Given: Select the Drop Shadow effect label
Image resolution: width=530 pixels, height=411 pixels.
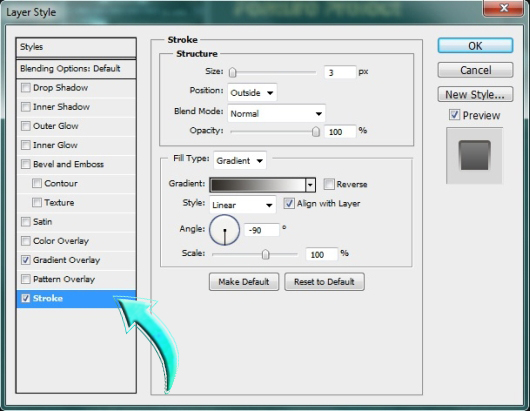Looking at the screenshot, I should click(x=61, y=88).
